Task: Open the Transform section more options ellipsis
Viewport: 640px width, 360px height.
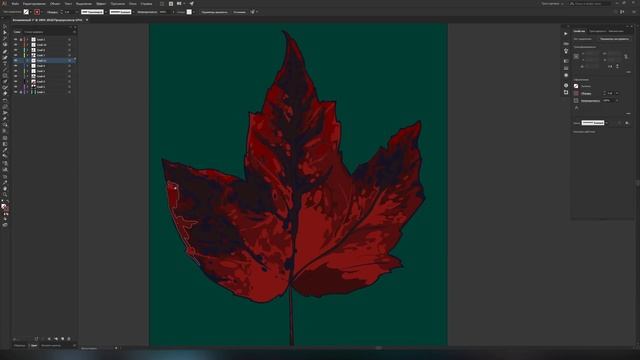Action: click(x=628, y=72)
